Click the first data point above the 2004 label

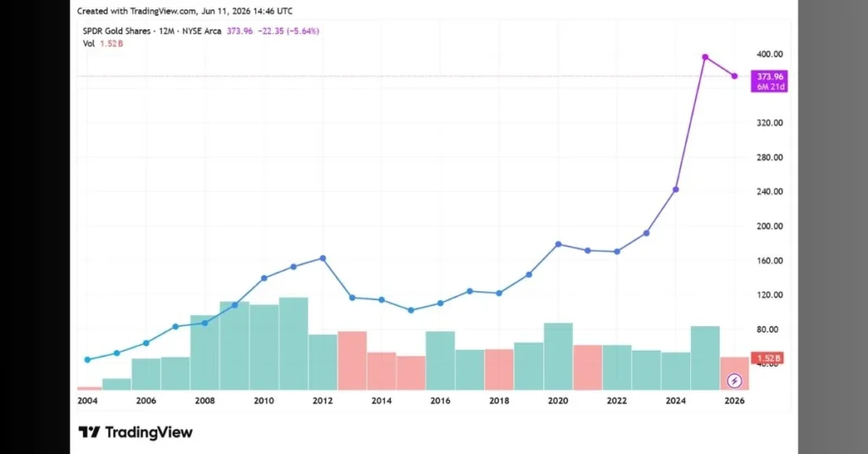pyautogui.click(x=87, y=360)
